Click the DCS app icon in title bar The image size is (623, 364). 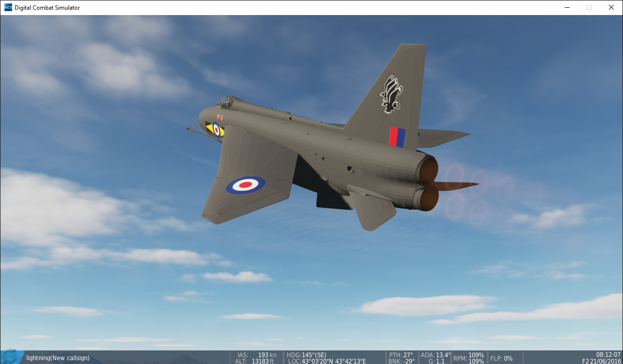pyautogui.click(x=8, y=7)
